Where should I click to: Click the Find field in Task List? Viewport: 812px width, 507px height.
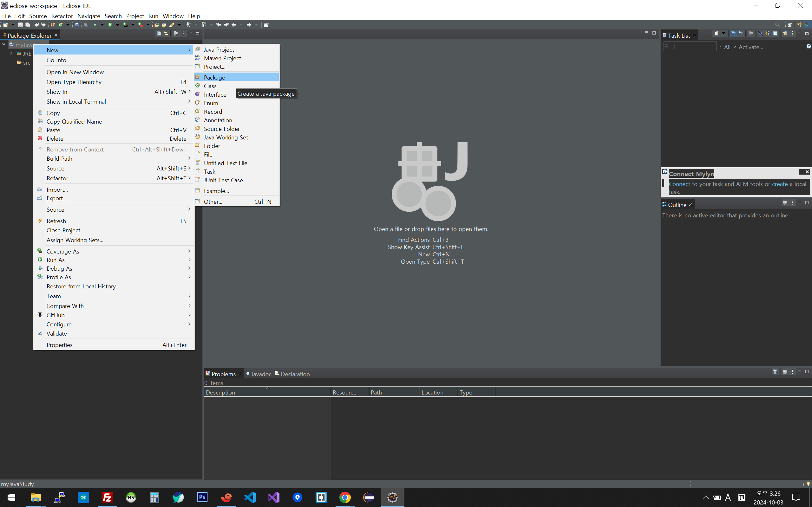click(690, 47)
